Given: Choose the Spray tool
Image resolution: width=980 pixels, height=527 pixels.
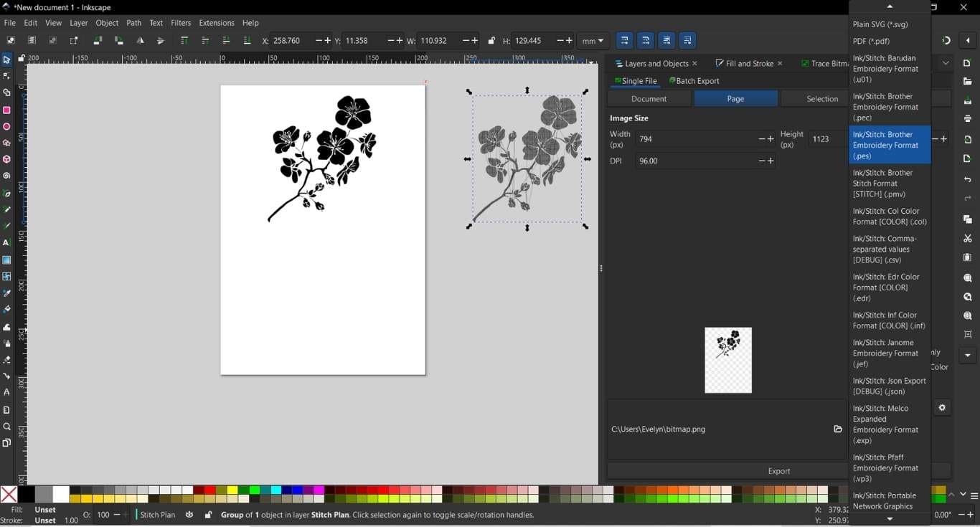Looking at the screenshot, I should point(6,343).
